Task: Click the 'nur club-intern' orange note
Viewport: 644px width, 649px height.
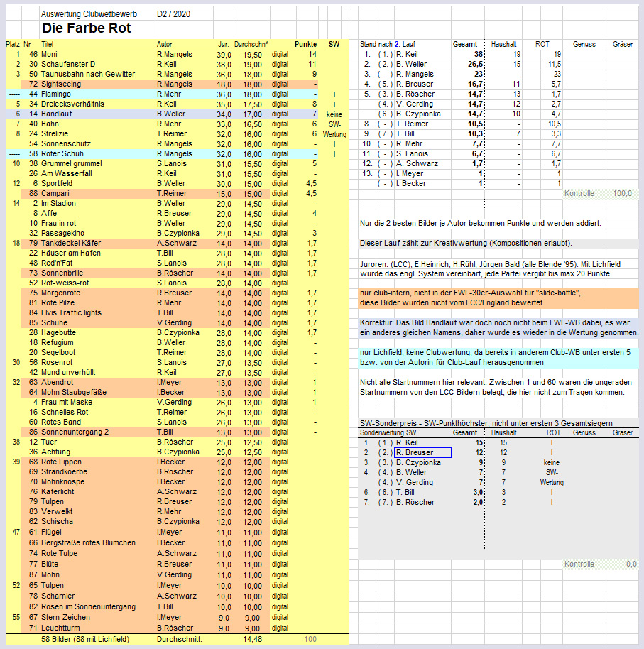Action: pos(498,298)
